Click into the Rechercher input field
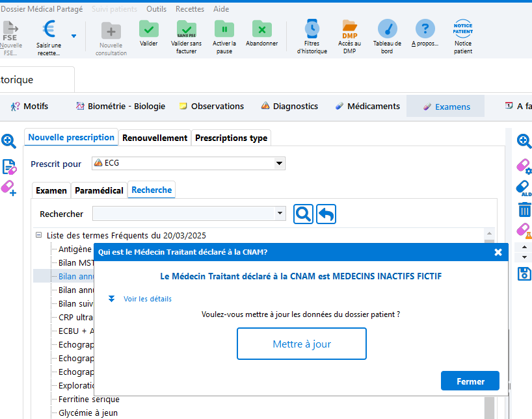This screenshot has height=419, width=532. point(183,214)
